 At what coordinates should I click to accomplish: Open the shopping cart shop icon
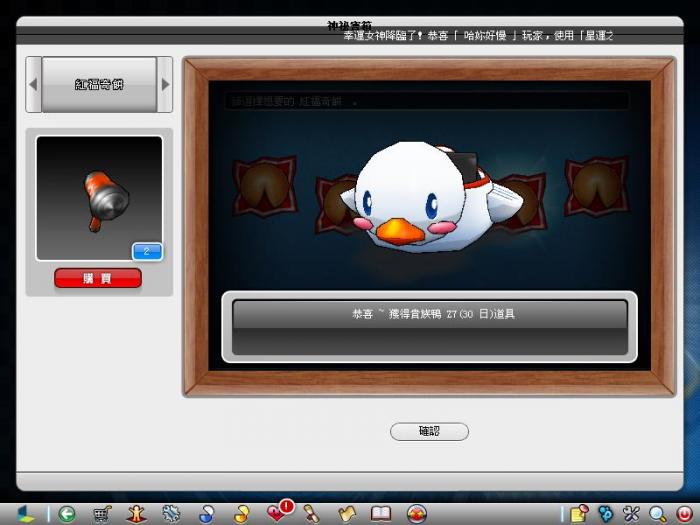[x=102, y=514]
